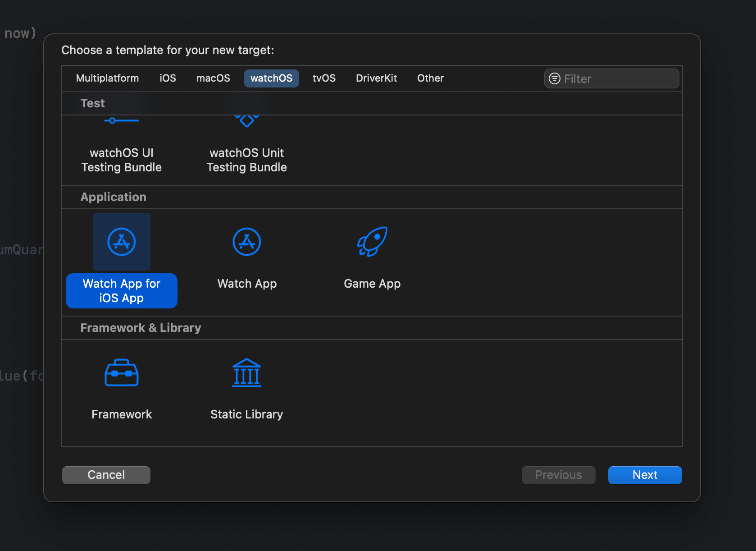Click the "Watch App" label text
This screenshot has width=756, height=551.
pos(247,284)
